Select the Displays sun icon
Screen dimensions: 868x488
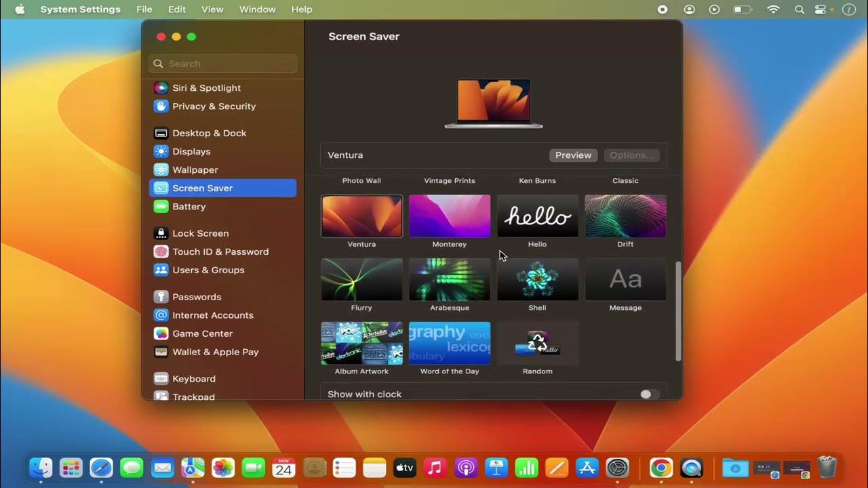pos(161,152)
